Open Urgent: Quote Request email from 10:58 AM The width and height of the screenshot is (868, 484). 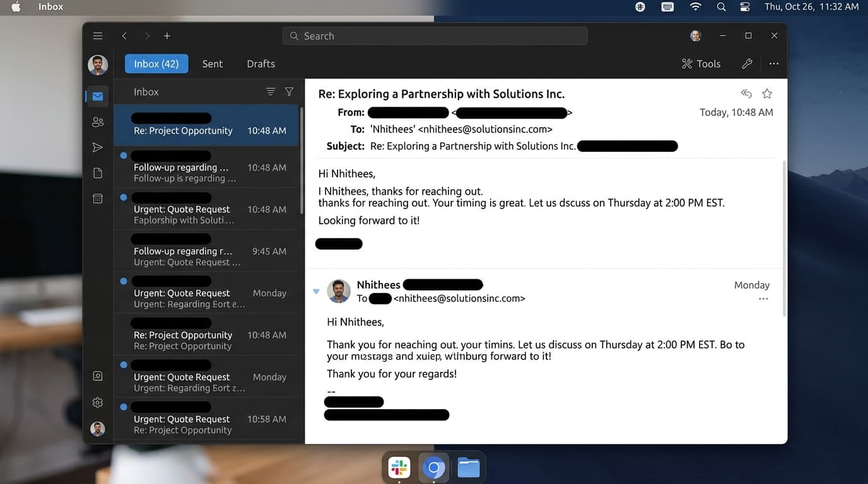206,418
